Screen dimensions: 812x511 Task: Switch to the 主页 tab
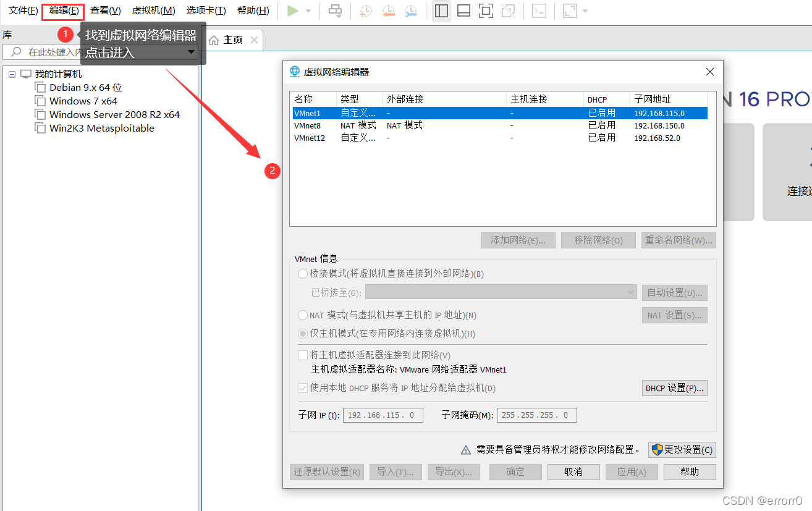click(x=233, y=40)
